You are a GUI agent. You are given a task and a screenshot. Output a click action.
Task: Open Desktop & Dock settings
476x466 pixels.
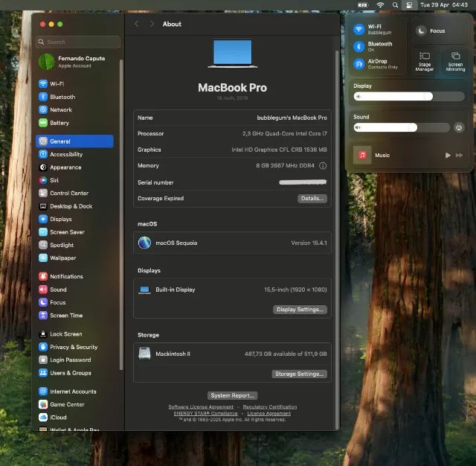coord(74,206)
